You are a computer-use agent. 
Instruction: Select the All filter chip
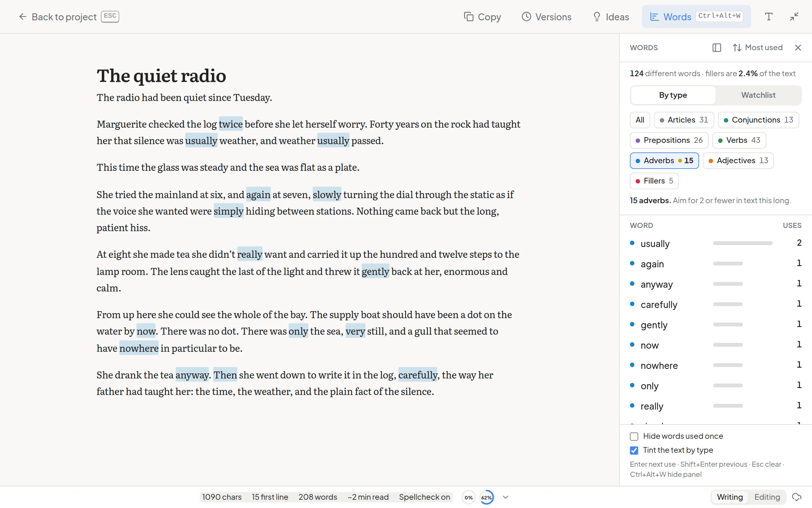pyautogui.click(x=640, y=120)
